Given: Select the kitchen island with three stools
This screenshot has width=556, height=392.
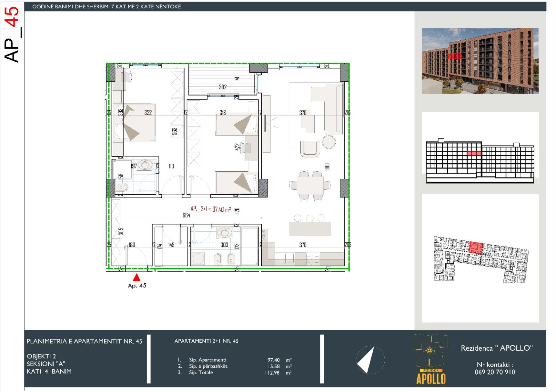Looking at the screenshot, I should [310, 228].
